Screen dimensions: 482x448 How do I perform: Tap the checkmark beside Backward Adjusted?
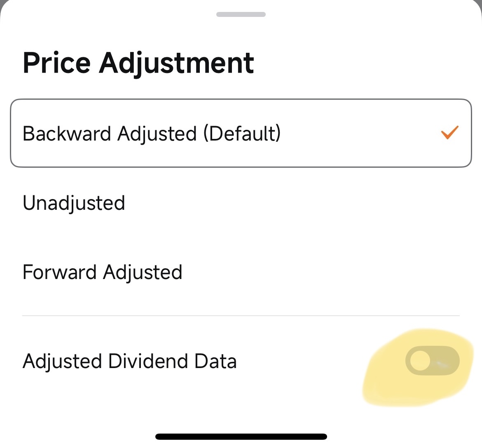point(450,132)
